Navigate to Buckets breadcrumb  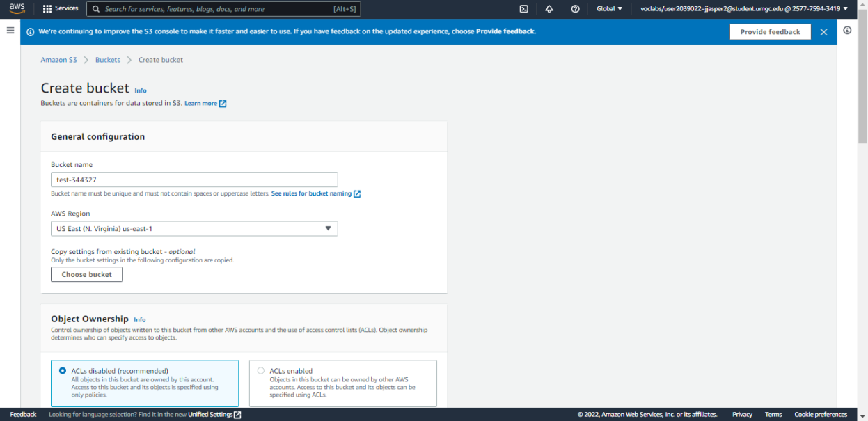[108, 60]
